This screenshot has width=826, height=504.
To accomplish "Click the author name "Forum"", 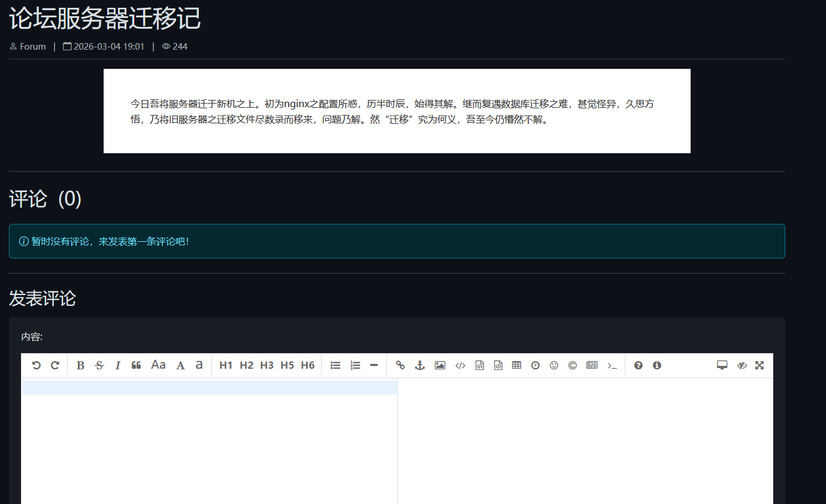I will pyautogui.click(x=33, y=47).
